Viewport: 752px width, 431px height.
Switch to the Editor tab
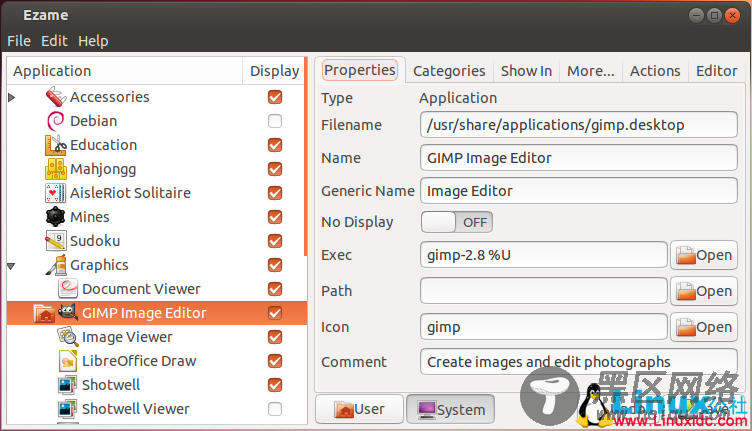tap(717, 71)
